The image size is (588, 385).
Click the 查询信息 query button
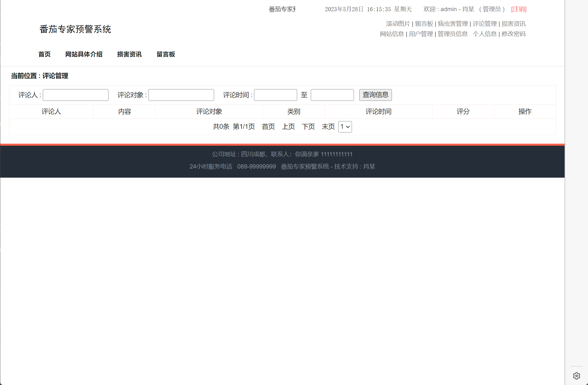(x=375, y=95)
